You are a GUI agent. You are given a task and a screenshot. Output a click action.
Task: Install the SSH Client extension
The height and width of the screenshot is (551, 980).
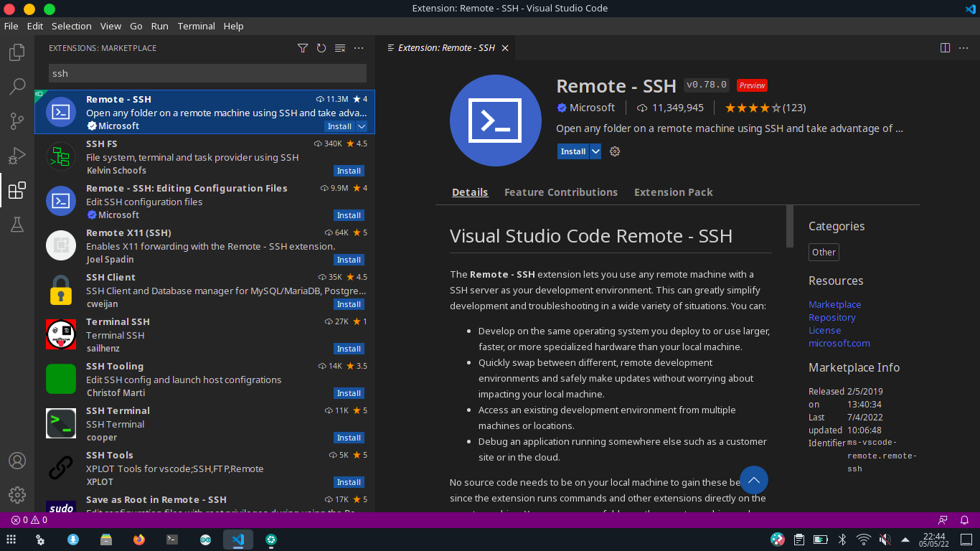point(349,304)
